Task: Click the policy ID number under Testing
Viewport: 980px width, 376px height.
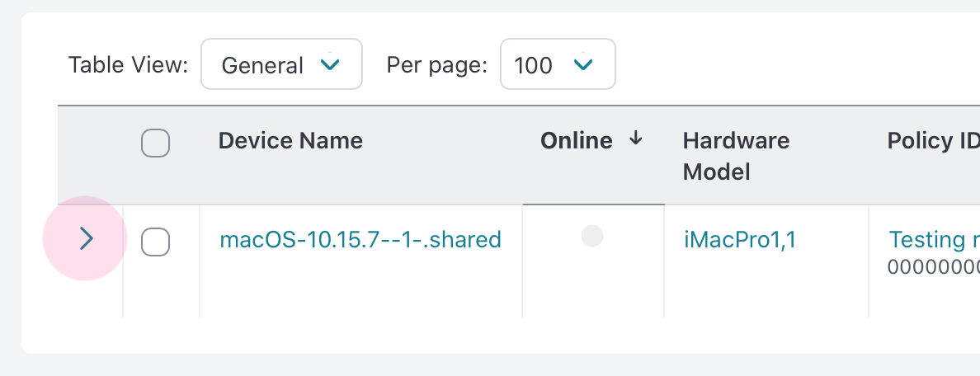Action: point(933,266)
